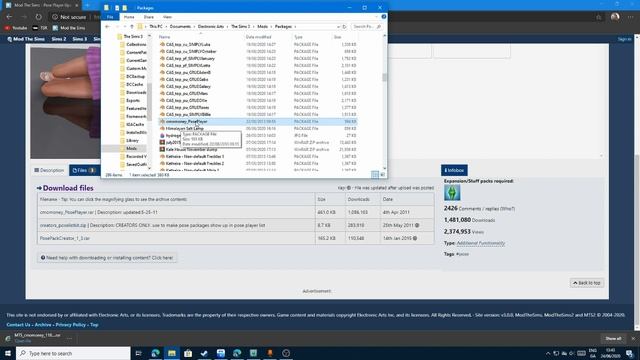The width and height of the screenshot is (640, 360).
Task: Open the browser profile avatar
Action: [x=615, y=17]
